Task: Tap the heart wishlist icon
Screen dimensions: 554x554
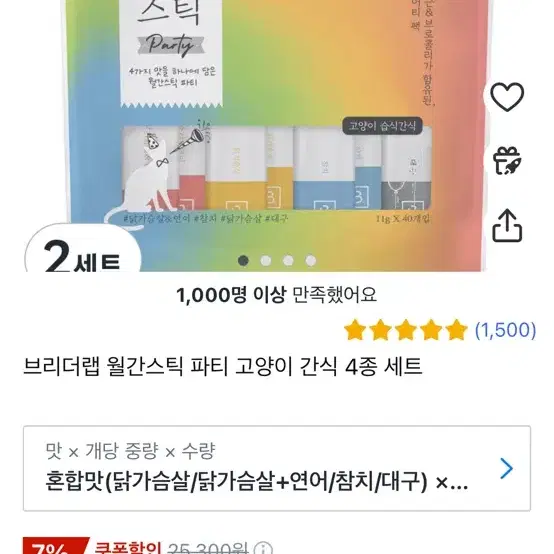Action: pos(507,97)
